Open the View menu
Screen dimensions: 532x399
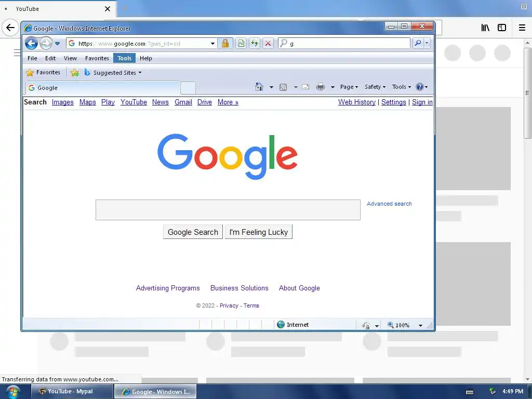70,58
